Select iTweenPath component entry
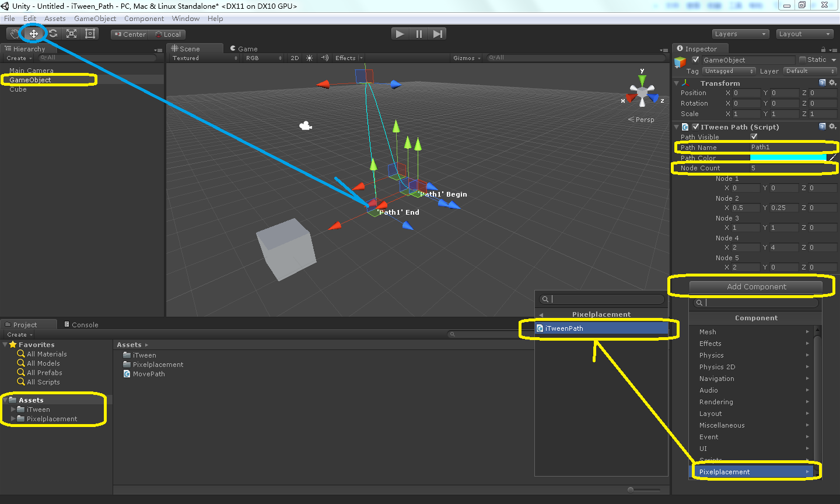The image size is (840, 504). [601, 328]
